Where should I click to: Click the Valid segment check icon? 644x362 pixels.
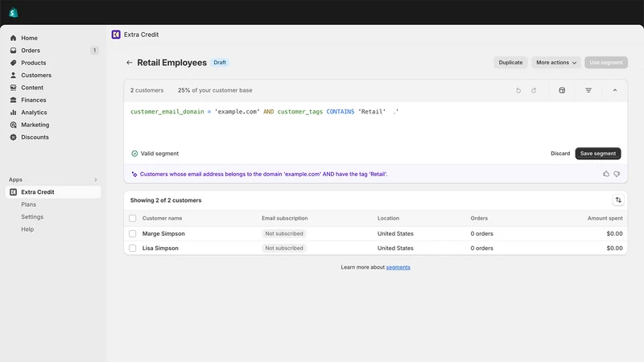tap(134, 154)
